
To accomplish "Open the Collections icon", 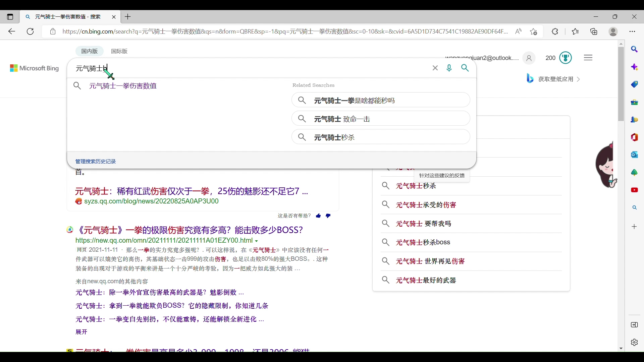I will 594,32.
